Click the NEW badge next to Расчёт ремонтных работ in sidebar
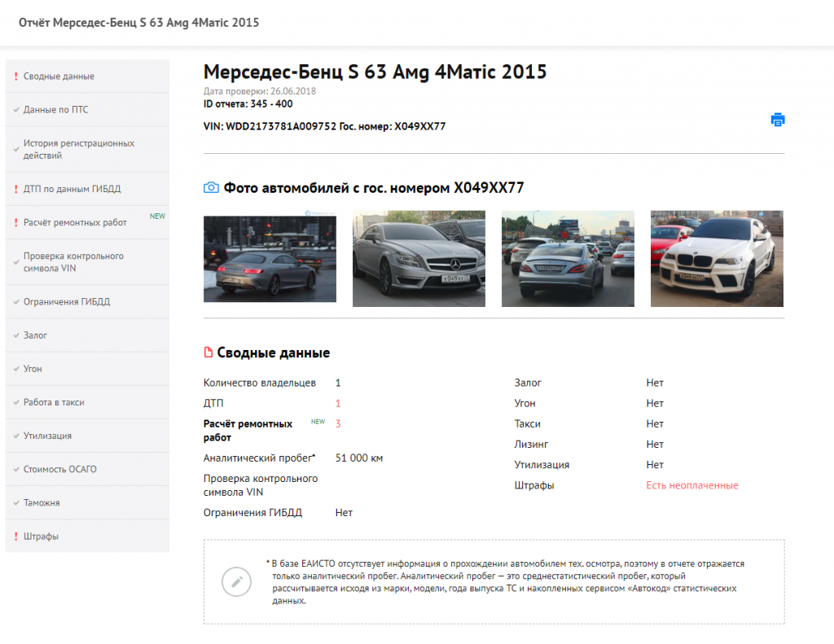 157,216
